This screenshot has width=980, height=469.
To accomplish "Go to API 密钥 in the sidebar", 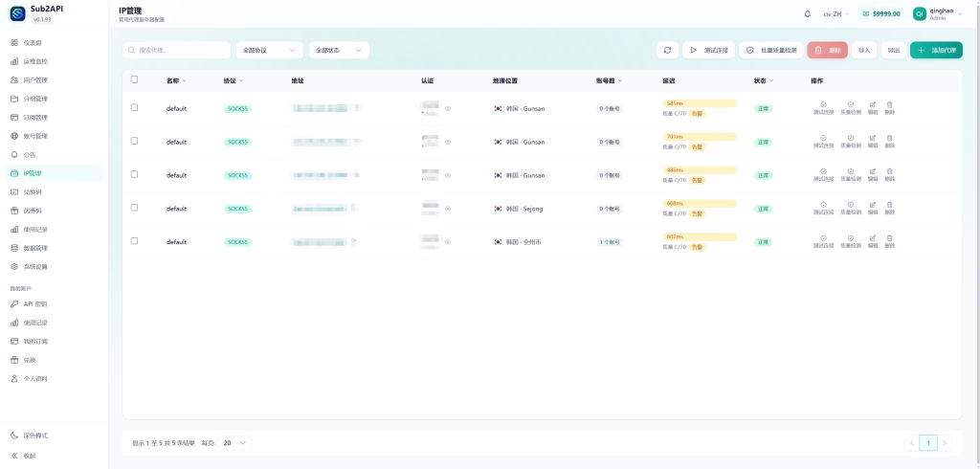I will [x=34, y=303].
